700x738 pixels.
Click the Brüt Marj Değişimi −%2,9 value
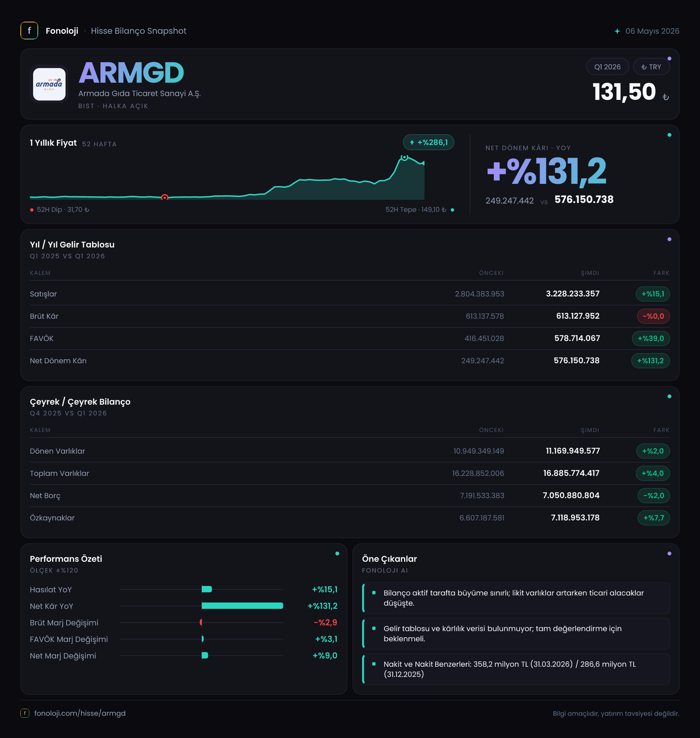click(325, 622)
